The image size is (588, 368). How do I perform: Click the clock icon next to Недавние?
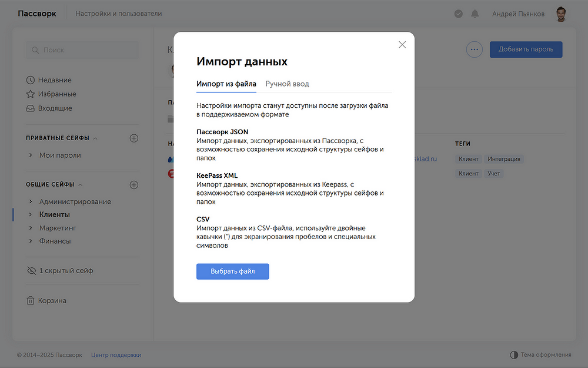coord(31,80)
